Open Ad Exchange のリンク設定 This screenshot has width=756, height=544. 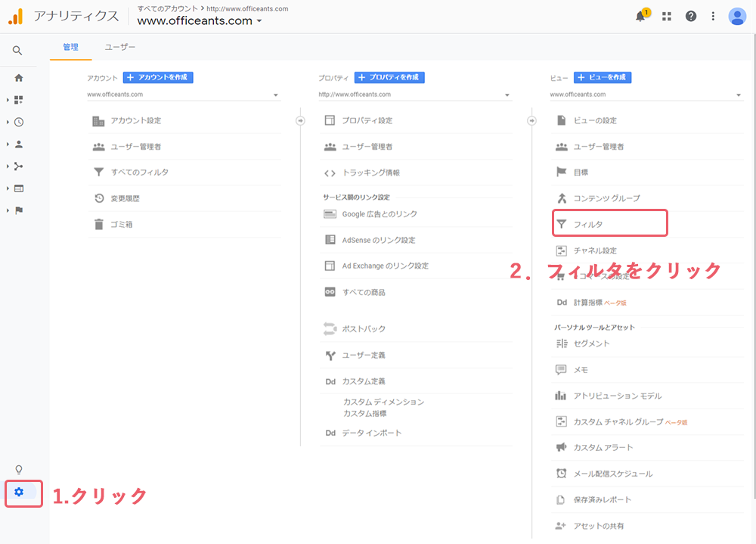pos(386,266)
